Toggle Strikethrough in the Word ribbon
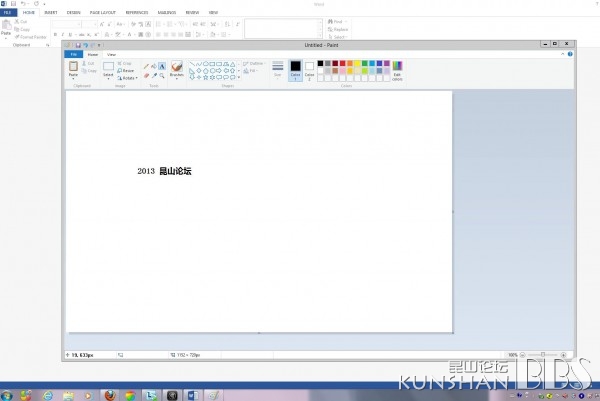 pos(81,34)
